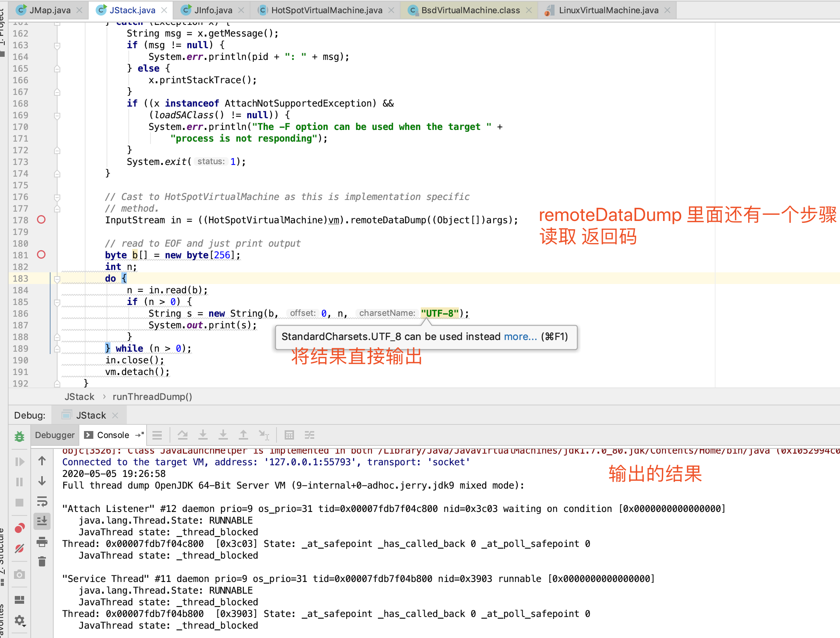Click the Rerun debug bug icon
Viewport: 840px width, 638px height.
tap(19, 436)
